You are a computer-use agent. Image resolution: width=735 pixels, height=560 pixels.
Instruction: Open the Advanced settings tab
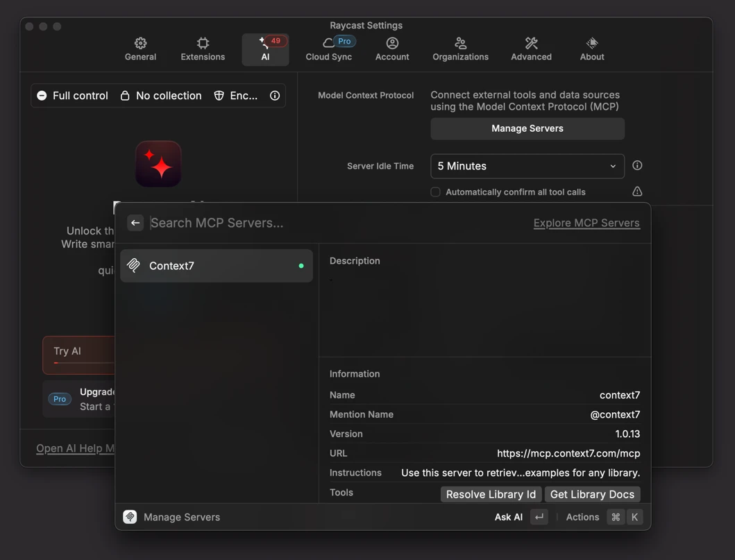531,49
